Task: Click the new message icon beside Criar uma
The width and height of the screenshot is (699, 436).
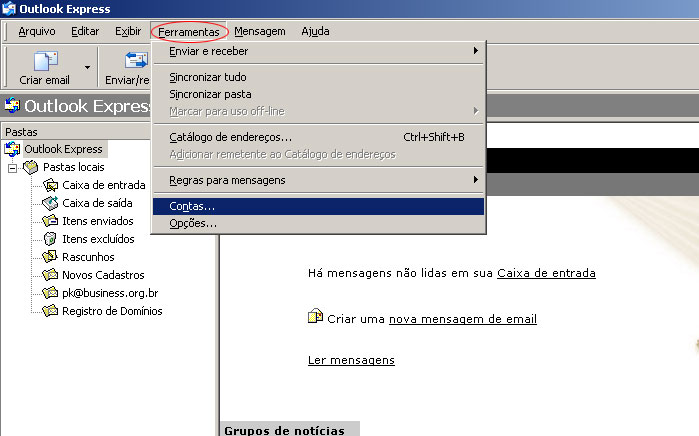Action: (x=315, y=316)
